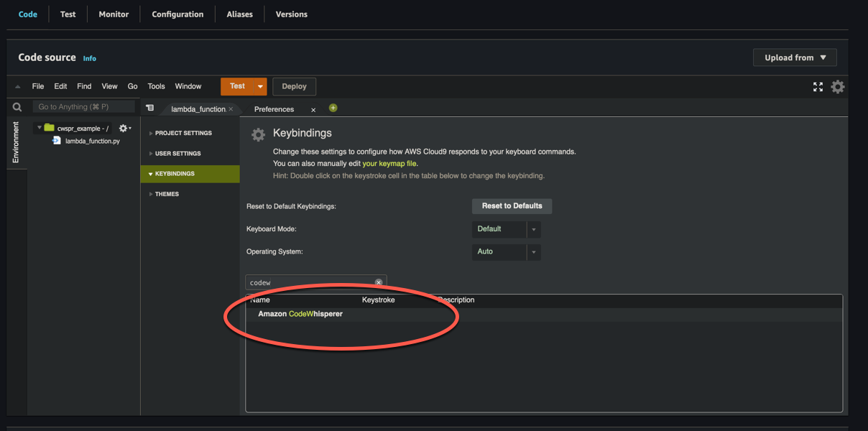Image resolution: width=868 pixels, height=431 pixels.
Task: Open the AWS Cloud9 settings gear
Action: (838, 86)
